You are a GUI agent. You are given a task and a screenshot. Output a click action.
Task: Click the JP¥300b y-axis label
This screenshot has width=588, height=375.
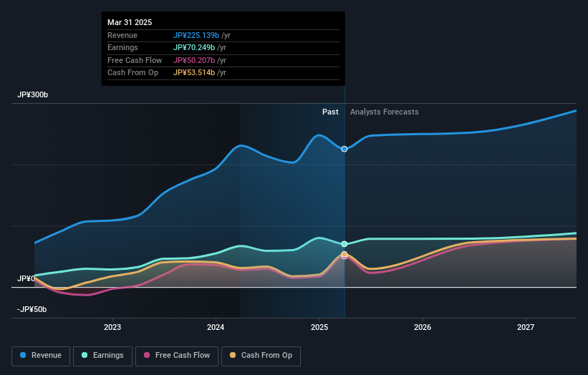33,94
